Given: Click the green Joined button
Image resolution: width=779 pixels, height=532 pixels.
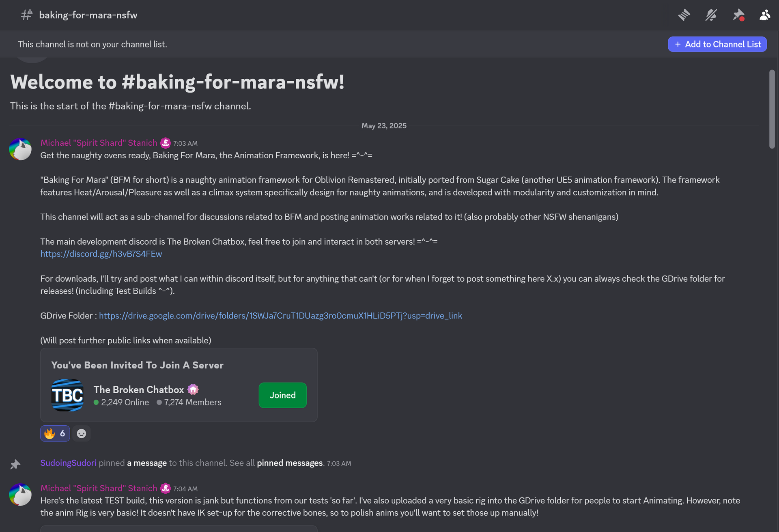Looking at the screenshot, I should click(x=283, y=395).
